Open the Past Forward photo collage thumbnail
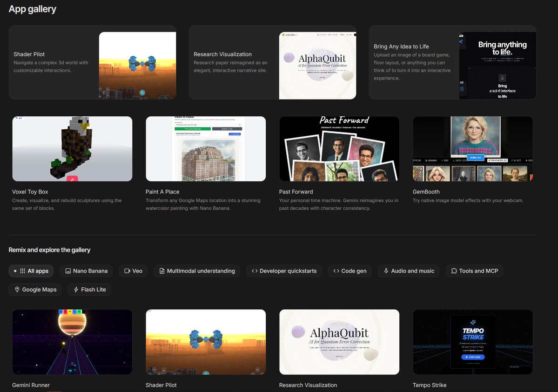Viewport: 558px width, 392px height. click(339, 149)
